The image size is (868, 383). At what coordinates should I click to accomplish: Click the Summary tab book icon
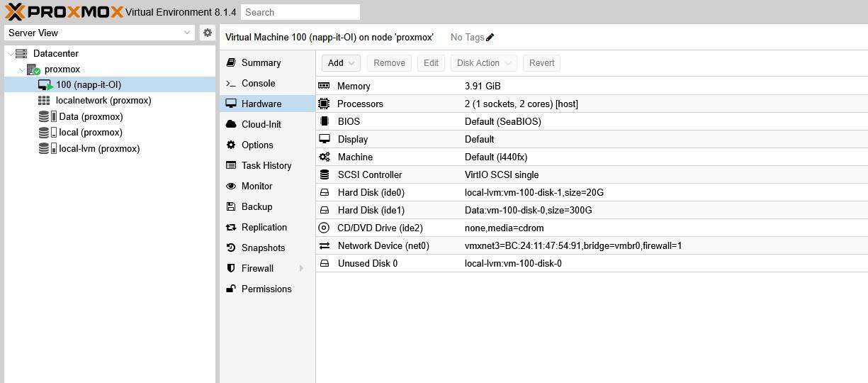(x=230, y=62)
